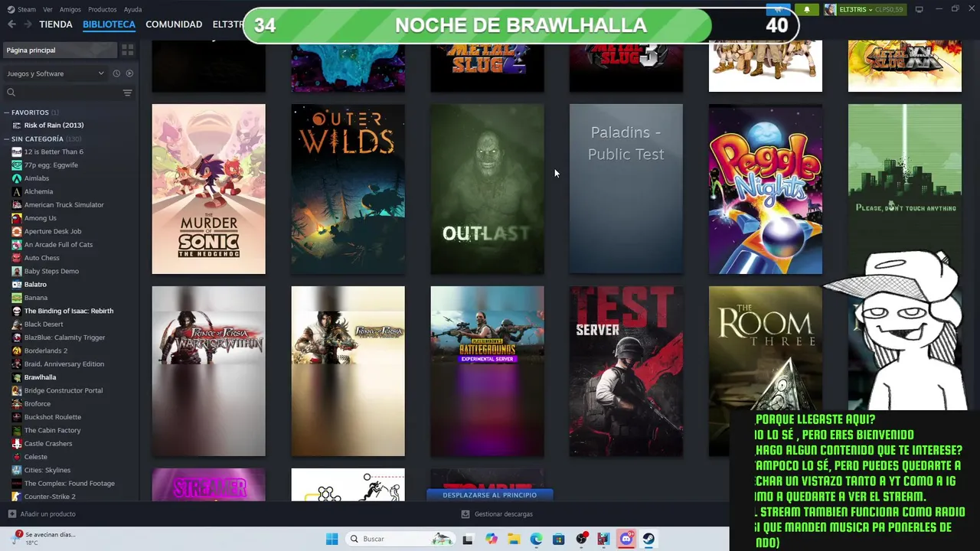This screenshot has width=980, height=551.
Task: Open the notifications bell
Action: point(806,9)
